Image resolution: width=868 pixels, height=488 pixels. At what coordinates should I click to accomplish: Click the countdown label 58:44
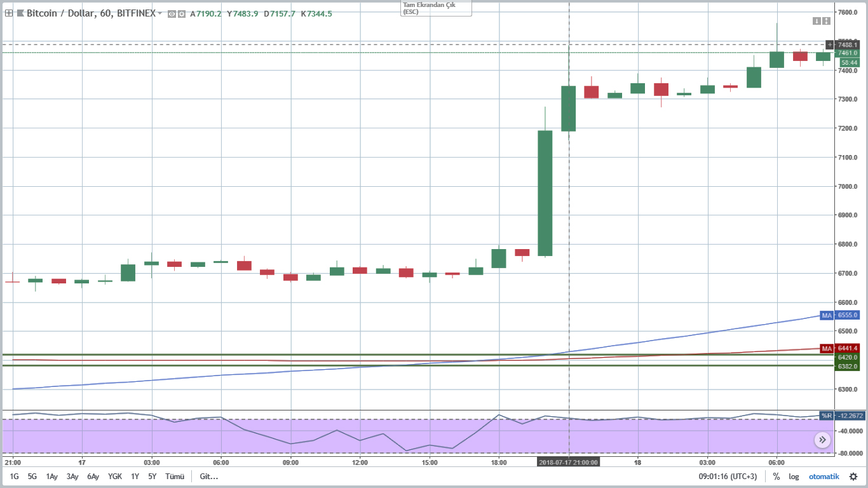pyautogui.click(x=850, y=62)
